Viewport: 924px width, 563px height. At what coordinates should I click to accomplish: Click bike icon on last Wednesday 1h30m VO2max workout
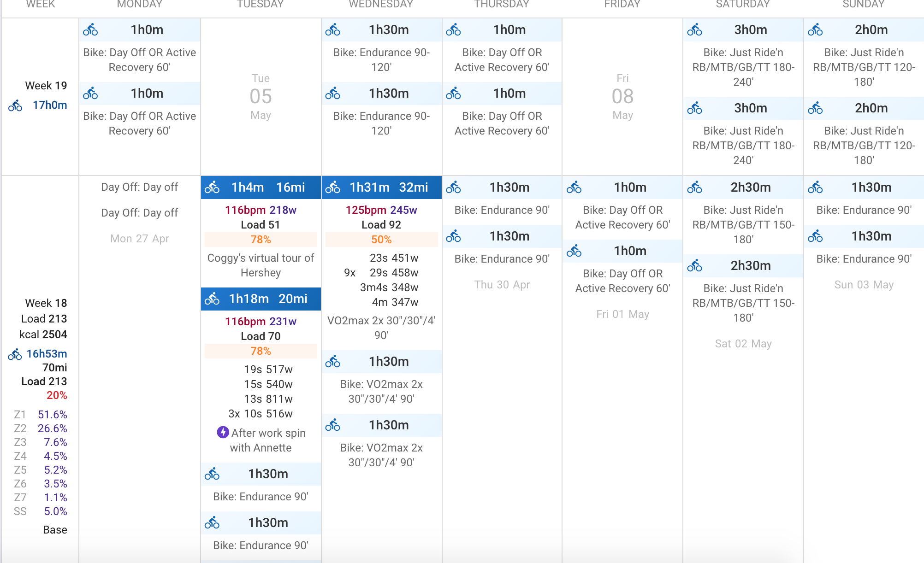click(x=333, y=425)
